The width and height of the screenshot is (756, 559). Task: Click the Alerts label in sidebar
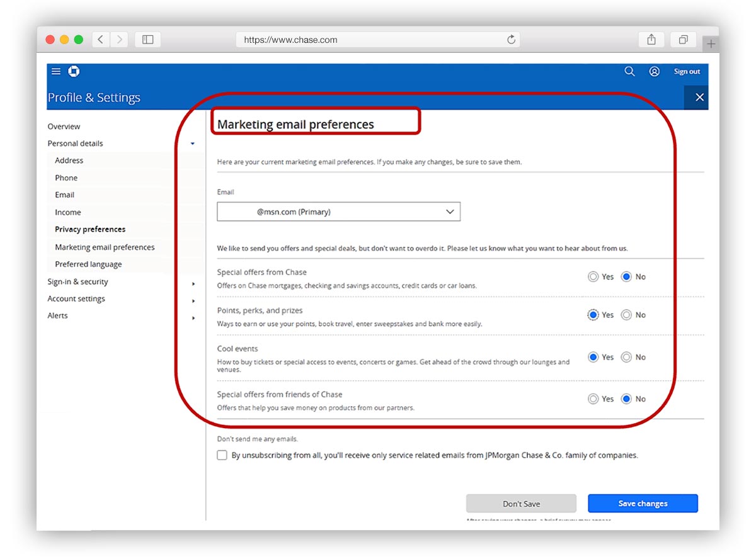57,315
